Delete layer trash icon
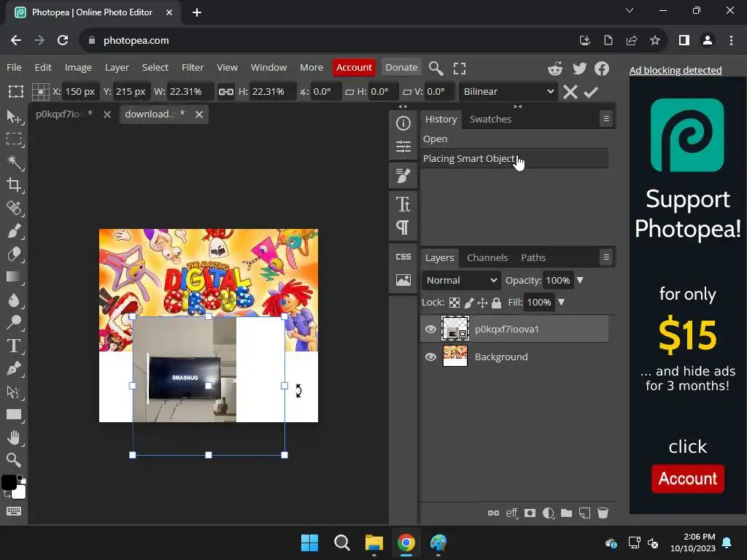This screenshot has width=747, height=560. (x=603, y=513)
